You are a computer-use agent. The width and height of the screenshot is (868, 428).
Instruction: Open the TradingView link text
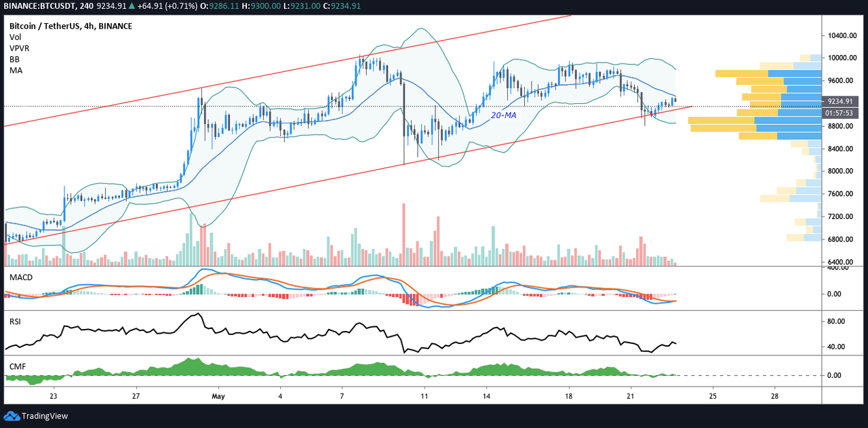point(45,416)
